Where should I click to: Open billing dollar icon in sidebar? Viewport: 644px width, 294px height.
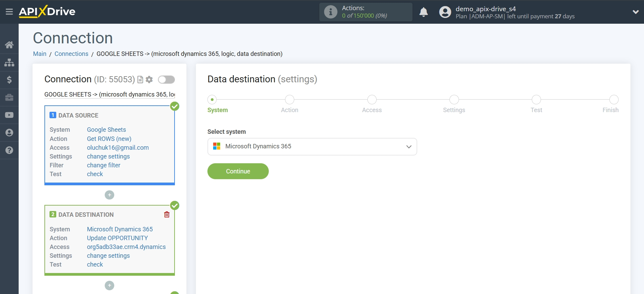(x=9, y=80)
